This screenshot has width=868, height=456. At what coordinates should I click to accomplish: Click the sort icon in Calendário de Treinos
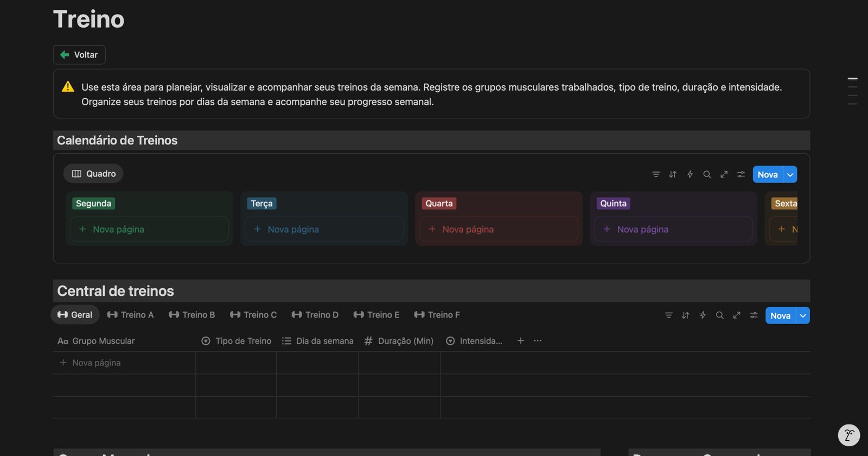click(673, 174)
